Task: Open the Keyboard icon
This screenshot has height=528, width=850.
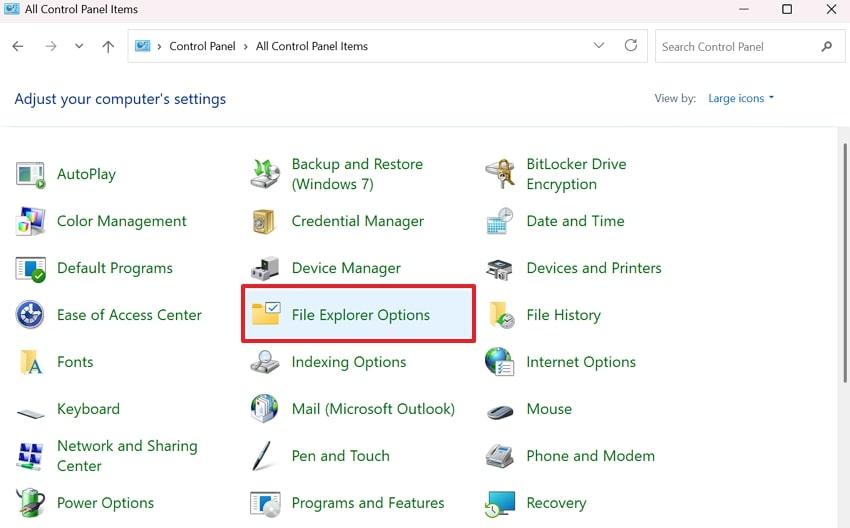Action: [x=30, y=414]
